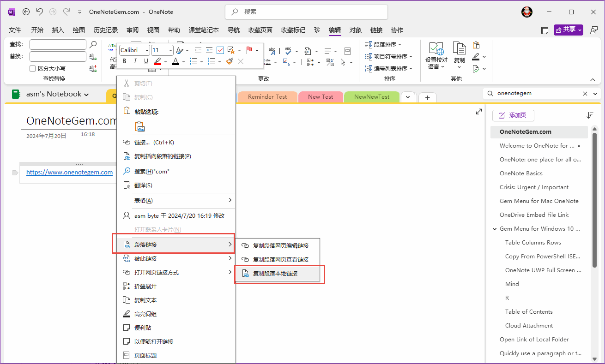Viewport: 605px width, 364px height.
Task: Switch to the NewNewTest page tab
Action: [371, 97]
